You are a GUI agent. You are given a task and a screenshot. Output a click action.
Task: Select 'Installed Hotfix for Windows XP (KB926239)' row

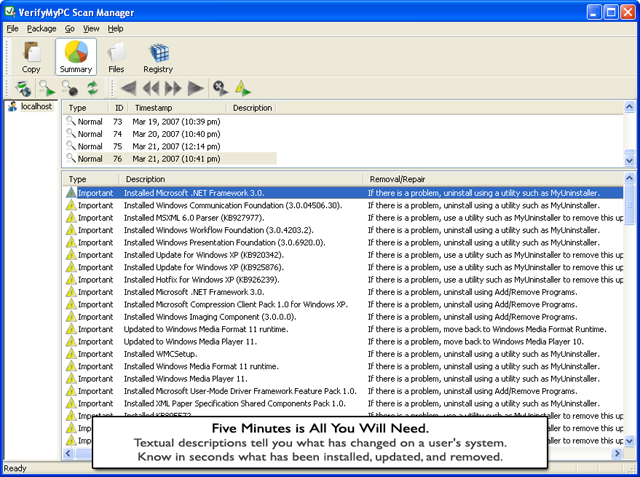tap(344, 280)
